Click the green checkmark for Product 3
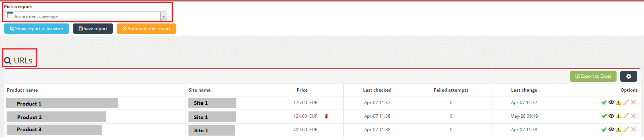 pyautogui.click(x=604, y=129)
